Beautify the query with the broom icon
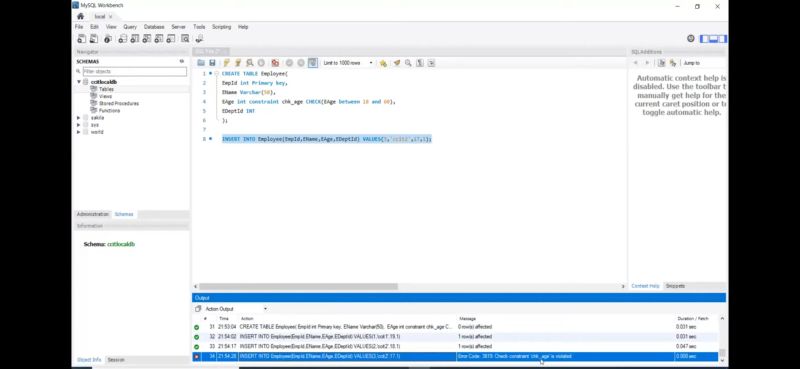800x369 pixels. (396, 63)
